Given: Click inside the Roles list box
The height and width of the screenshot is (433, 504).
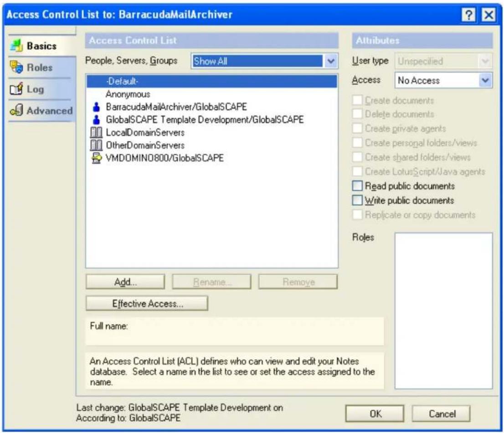Looking at the screenshot, I should click(443, 311).
